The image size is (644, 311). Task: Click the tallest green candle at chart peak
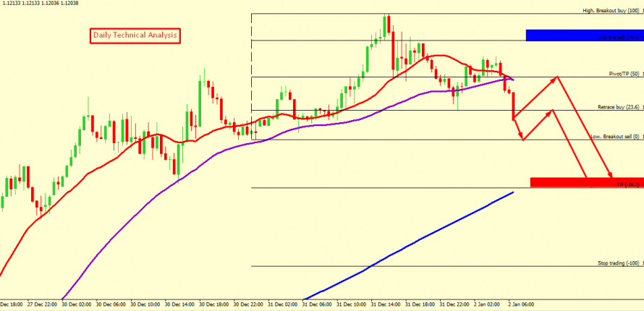pyautogui.click(x=383, y=25)
